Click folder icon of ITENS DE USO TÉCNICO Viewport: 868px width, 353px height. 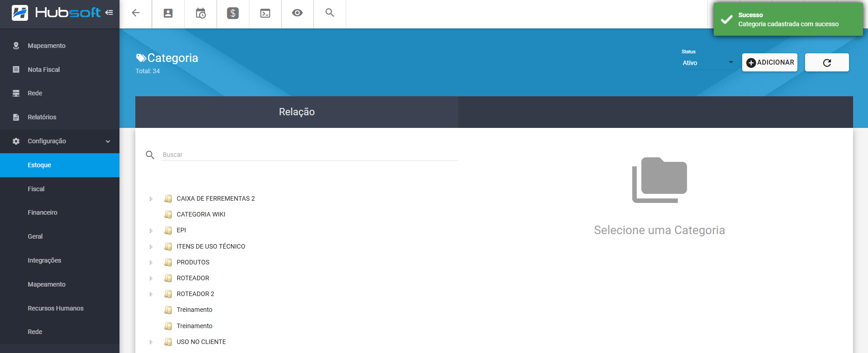click(x=168, y=246)
